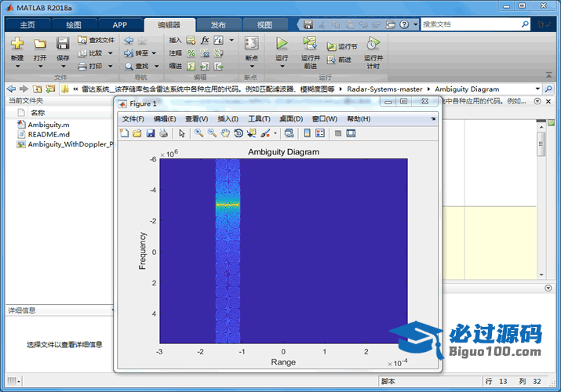Open Figure Window (窗口) menu
Screen dimensions: 561x392
coord(325,119)
